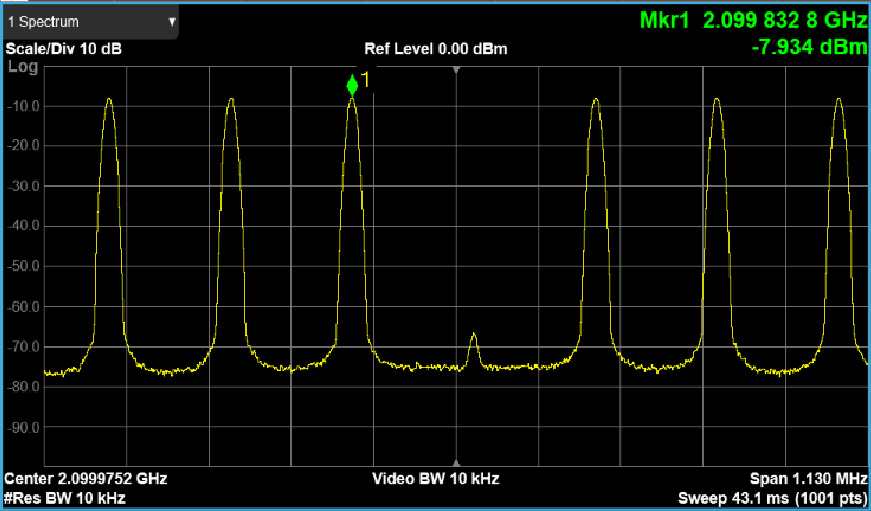Click the Scale/Div 10 dB setting
This screenshot has width=871, height=511.
(x=64, y=49)
